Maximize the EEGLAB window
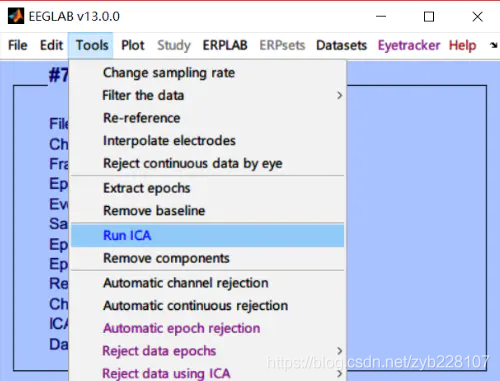 tap(429, 16)
